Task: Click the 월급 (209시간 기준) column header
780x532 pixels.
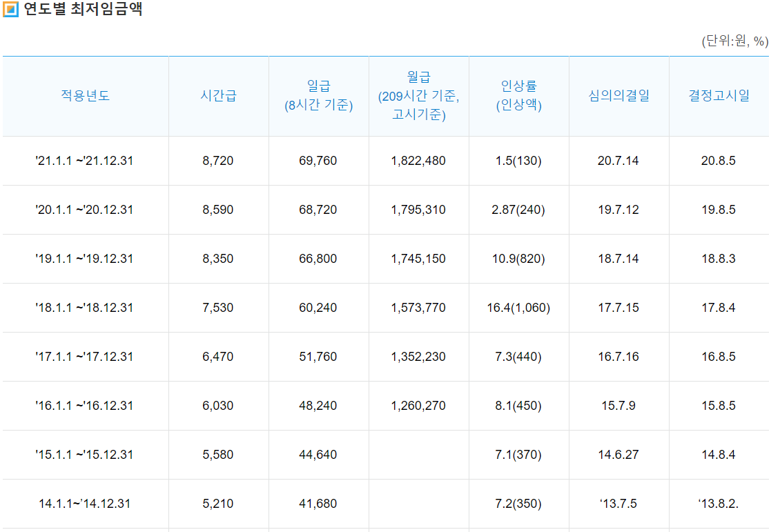Action: click(x=418, y=95)
